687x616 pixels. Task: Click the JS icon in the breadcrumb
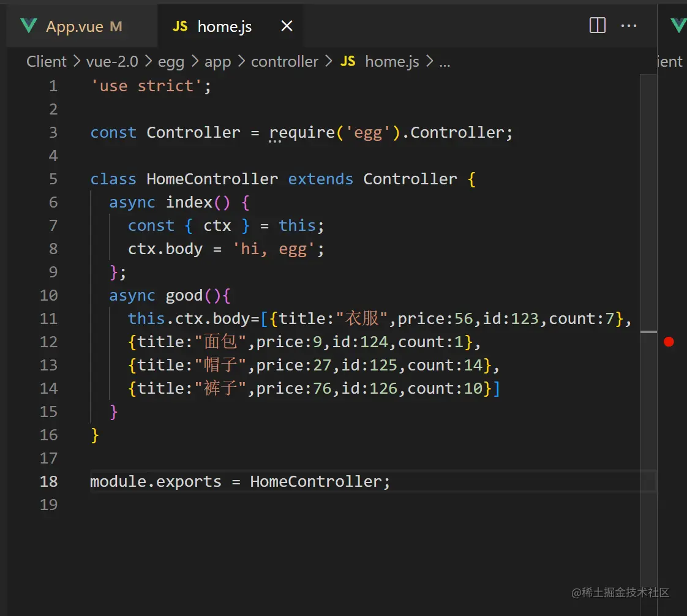pos(347,61)
